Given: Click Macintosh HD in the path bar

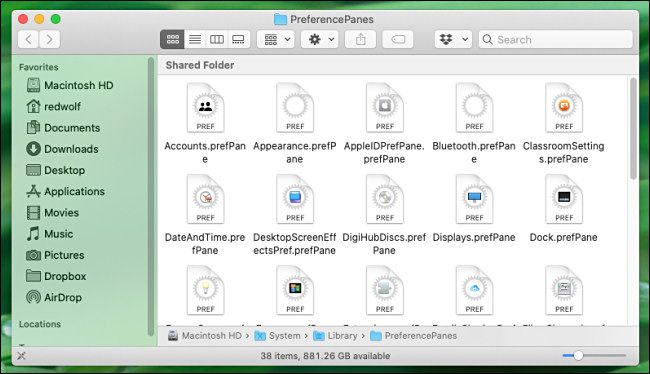Looking at the screenshot, I should (205, 336).
